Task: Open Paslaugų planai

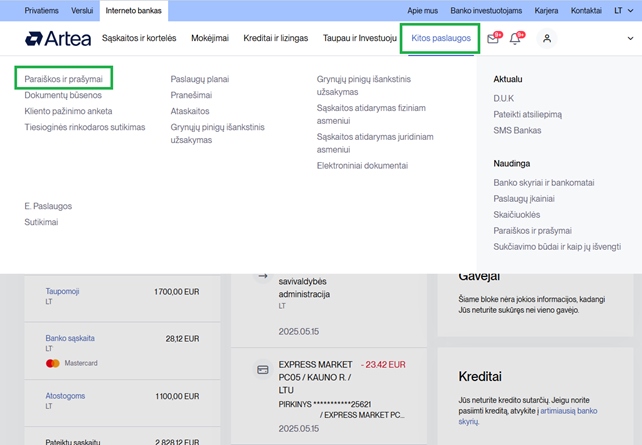Action: 200,79
